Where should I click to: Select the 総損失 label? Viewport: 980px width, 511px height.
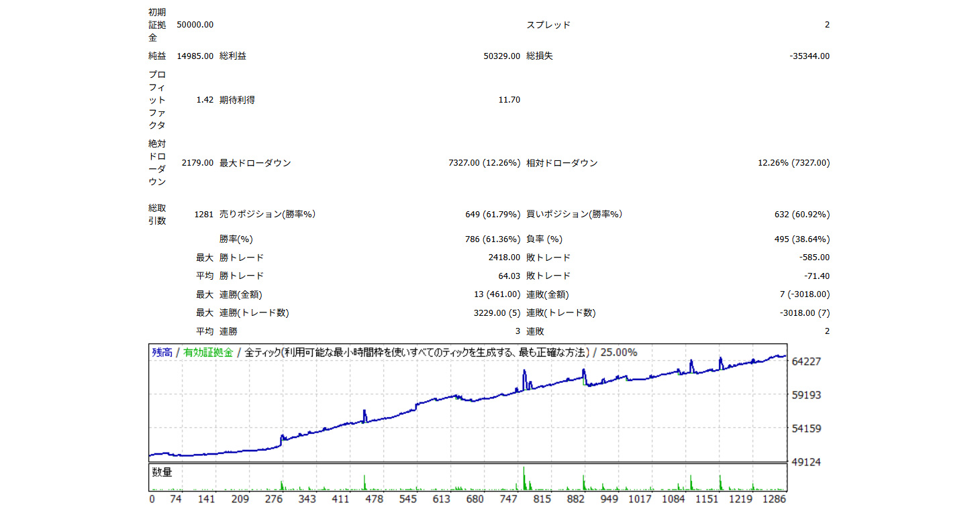point(540,56)
